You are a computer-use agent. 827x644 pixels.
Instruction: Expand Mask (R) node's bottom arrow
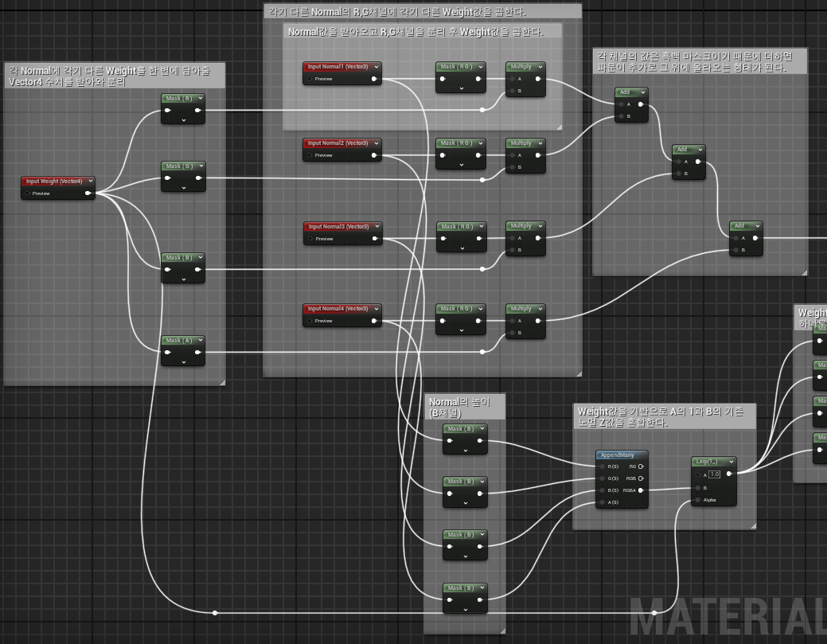(184, 120)
